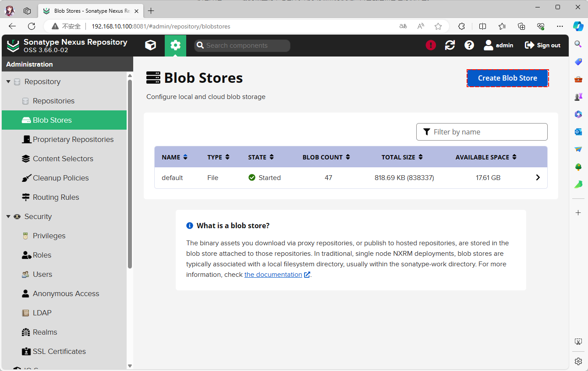Click the Sign out button
The image size is (588, 371).
tap(542, 45)
